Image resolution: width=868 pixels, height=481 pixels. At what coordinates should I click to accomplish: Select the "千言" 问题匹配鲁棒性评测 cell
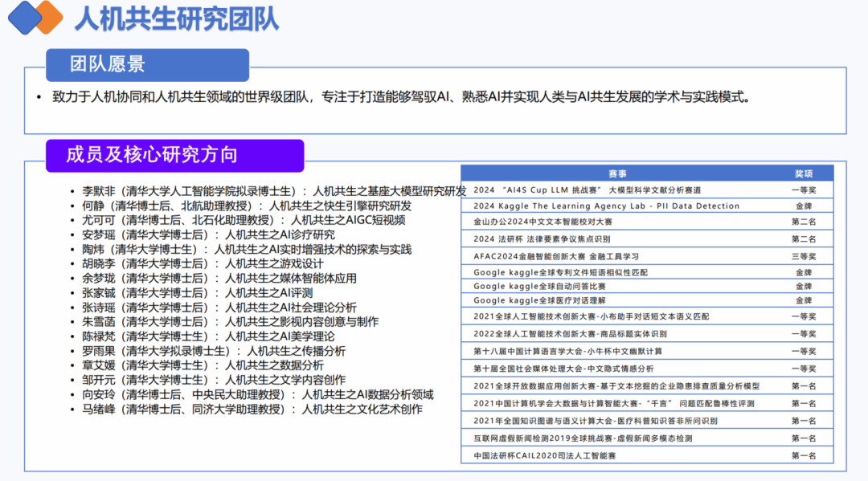(614, 404)
